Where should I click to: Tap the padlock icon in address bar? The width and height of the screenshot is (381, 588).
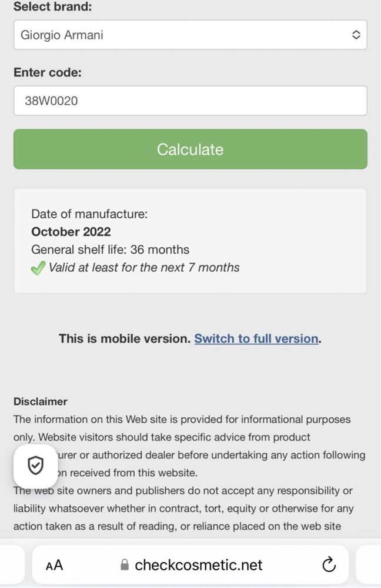pyautogui.click(x=125, y=564)
